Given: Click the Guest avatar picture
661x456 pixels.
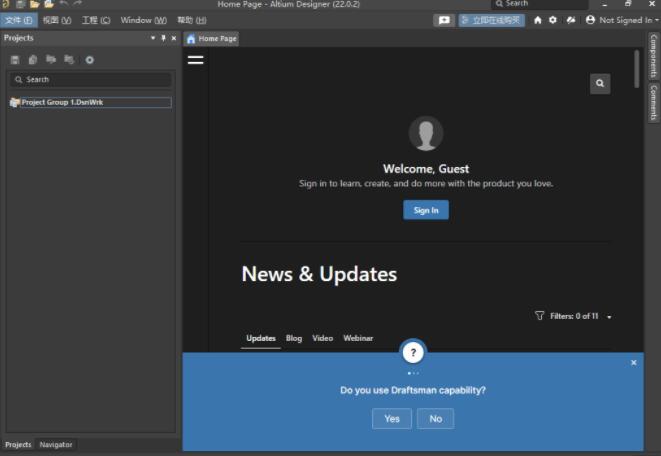Looking at the screenshot, I should 426,133.
